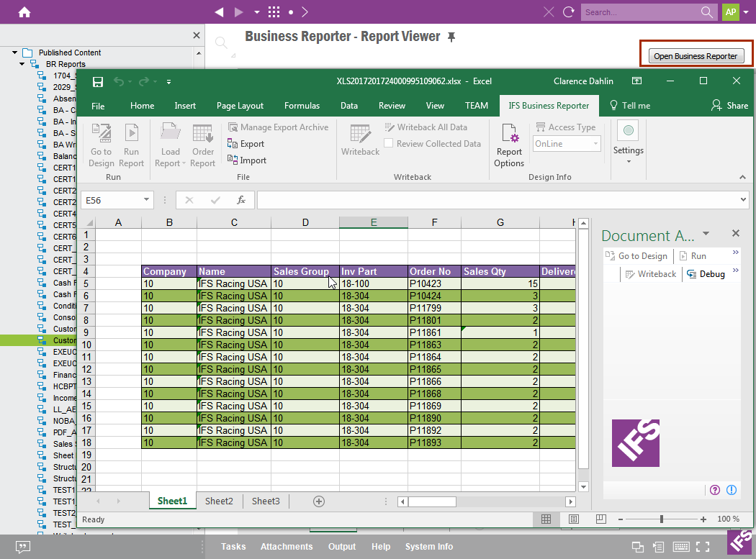
Task: Click Open Business Reporter button
Action: tap(696, 56)
